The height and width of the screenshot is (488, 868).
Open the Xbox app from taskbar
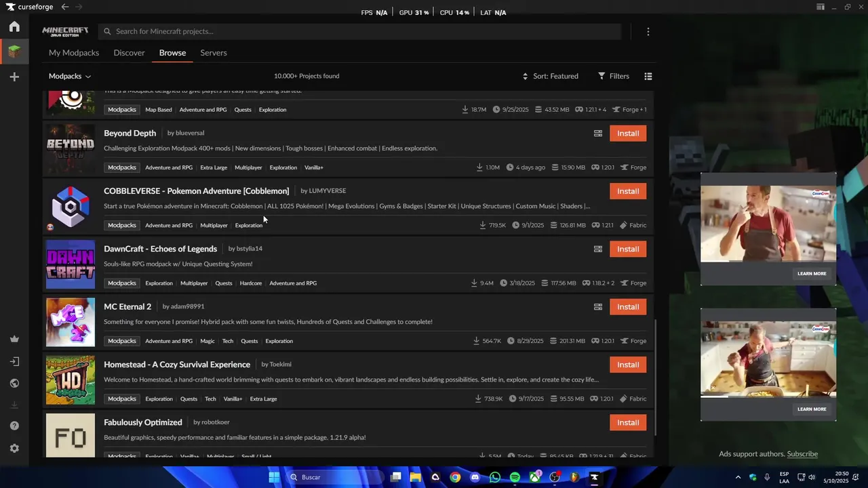click(535, 477)
